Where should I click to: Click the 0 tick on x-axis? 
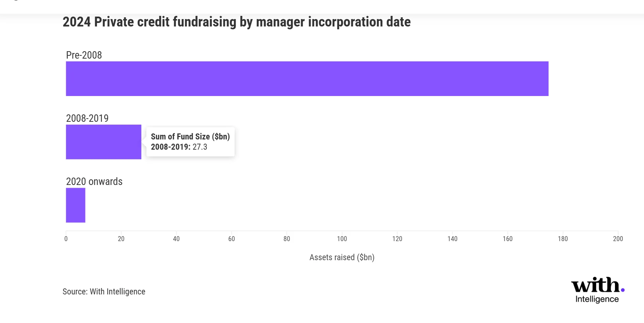click(66, 239)
